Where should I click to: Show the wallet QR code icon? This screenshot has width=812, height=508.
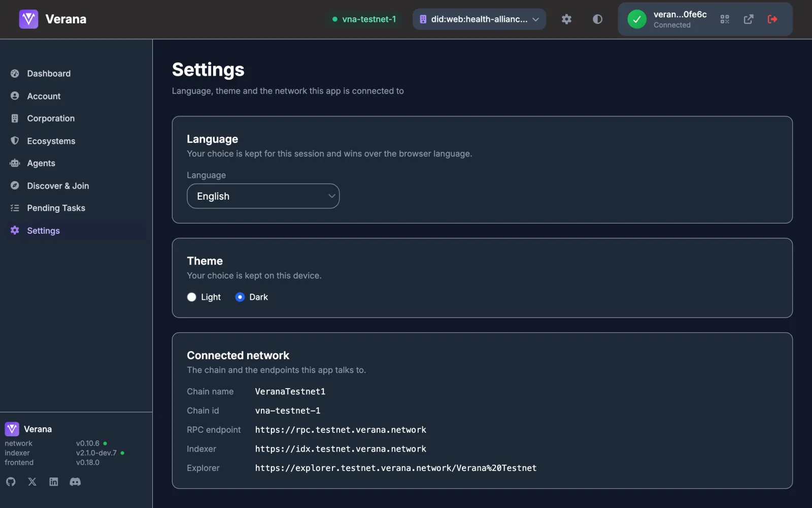[725, 19]
